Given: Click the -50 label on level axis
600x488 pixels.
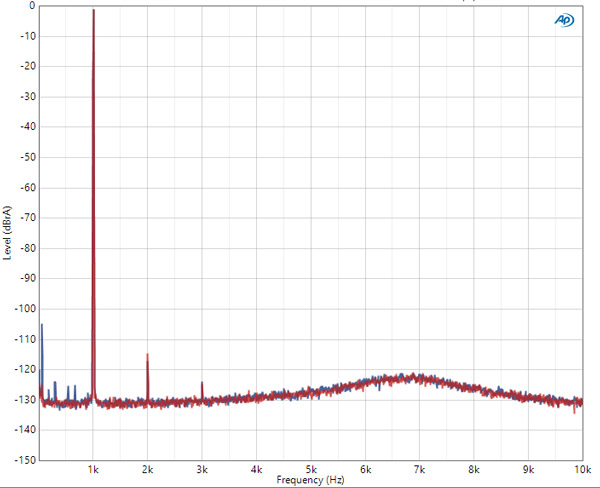Looking at the screenshot, I should [x=27, y=157].
